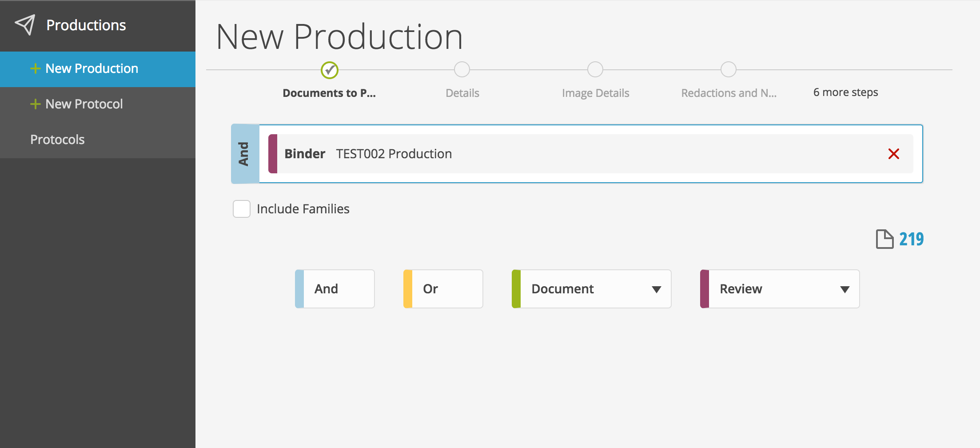980x448 pixels.
Task: Go to the Documents to P... step circle
Action: 330,70
